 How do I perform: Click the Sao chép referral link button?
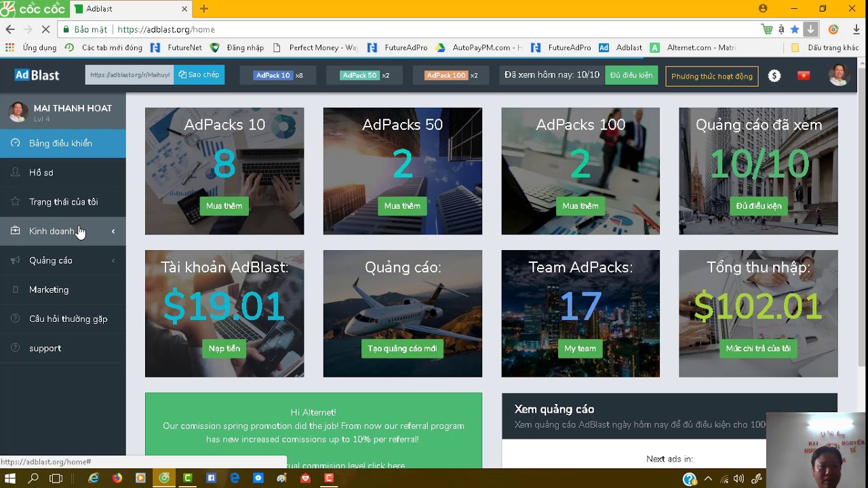tap(199, 75)
